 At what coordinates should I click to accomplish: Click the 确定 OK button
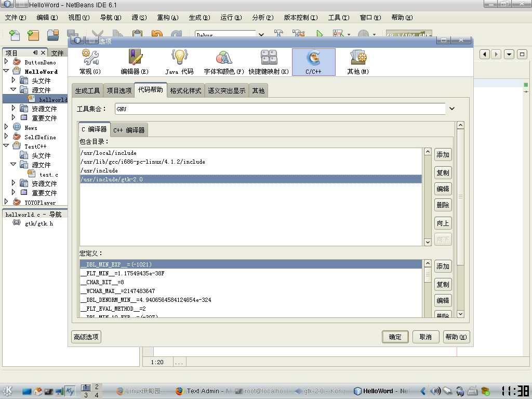pyautogui.click(x=395, y=337)
